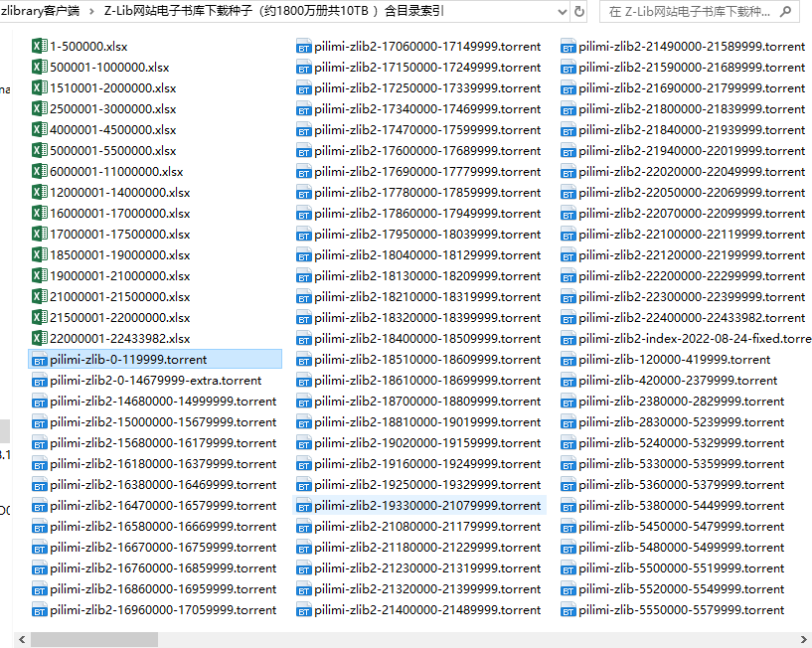Click the Excel icon of 1-500000.xlsx
The width and height of the screenshot is (812, 648).
[40, 47]
